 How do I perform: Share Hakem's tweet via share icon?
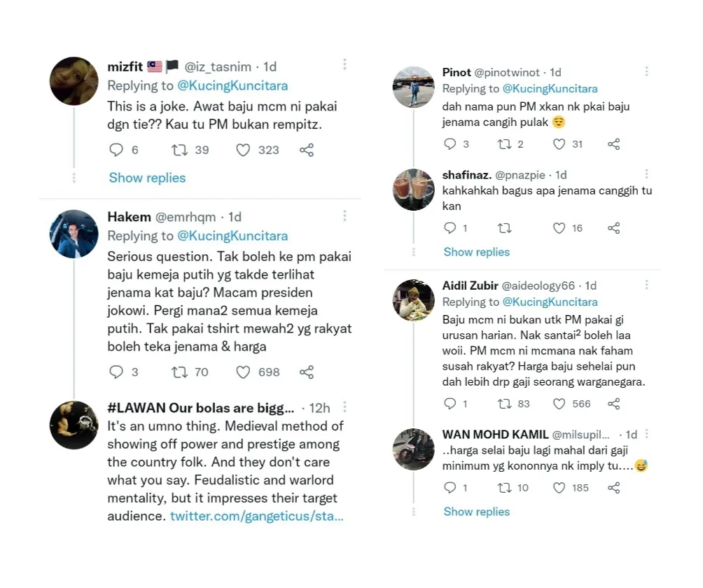pyautogui.click(x=306, y=372)
